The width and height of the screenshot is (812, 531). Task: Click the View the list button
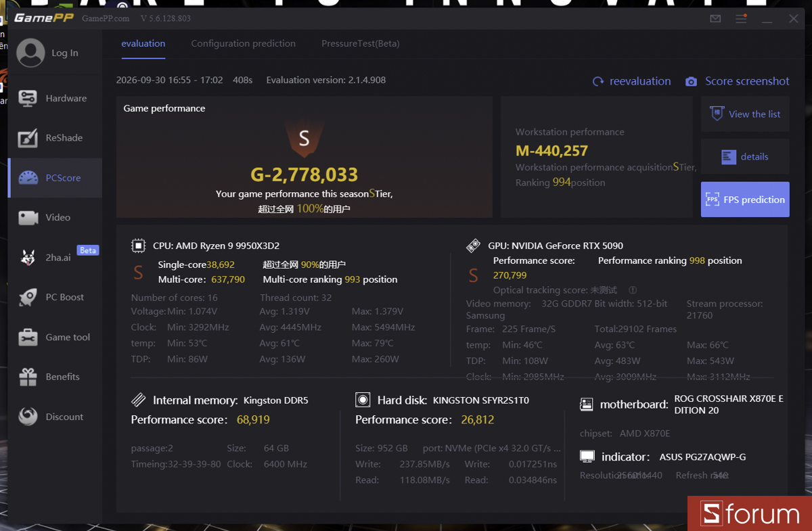click(x=745, y=114)
